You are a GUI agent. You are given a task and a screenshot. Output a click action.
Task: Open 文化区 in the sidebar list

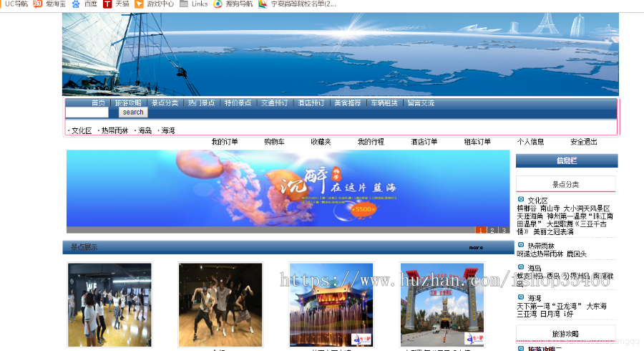click(x=537, y=201)
